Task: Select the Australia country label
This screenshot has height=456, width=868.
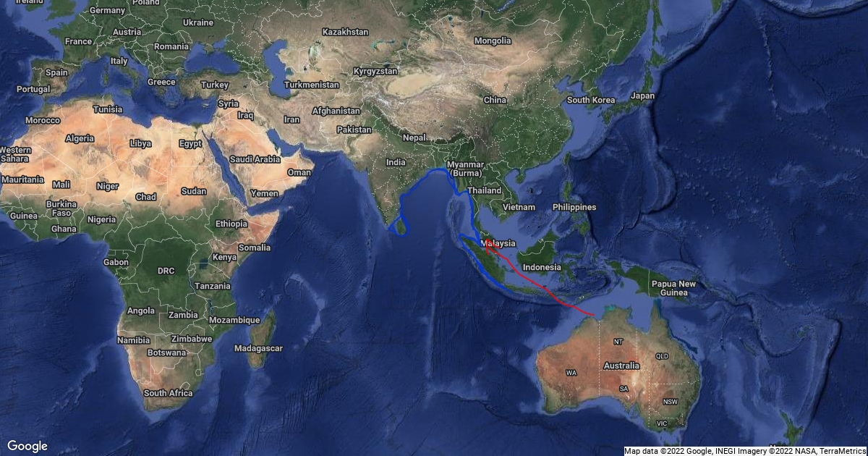Action: click(x=623, y=366)
